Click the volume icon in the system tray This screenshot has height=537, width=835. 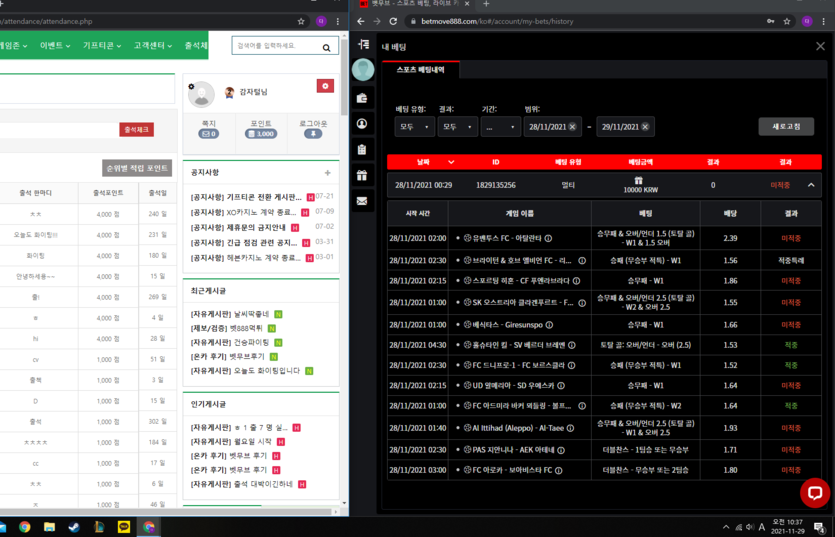click(x=750, y=527)
